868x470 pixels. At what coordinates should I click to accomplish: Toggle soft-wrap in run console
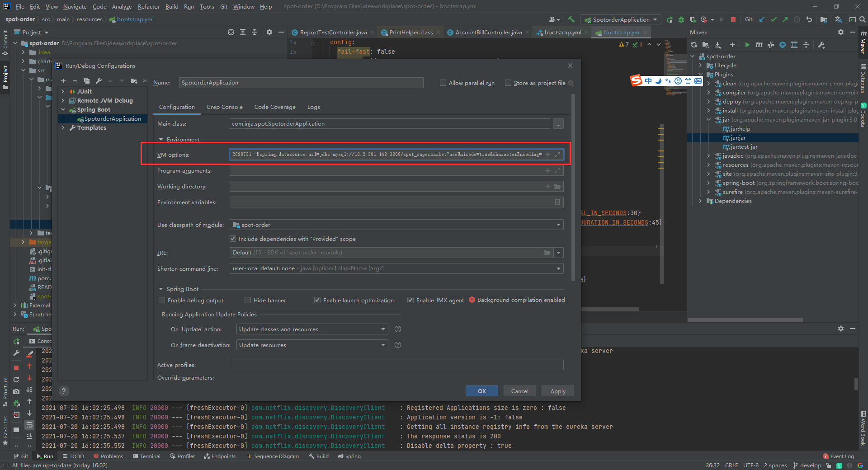point(29,425)
